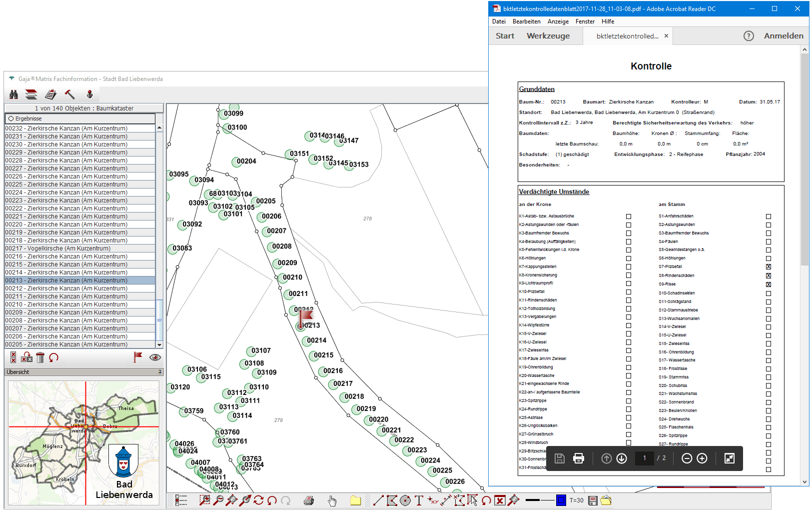Click the binoculars search icon
This screenshot has height=512, width=812.
pyautogui.click(x=13, y=94)
